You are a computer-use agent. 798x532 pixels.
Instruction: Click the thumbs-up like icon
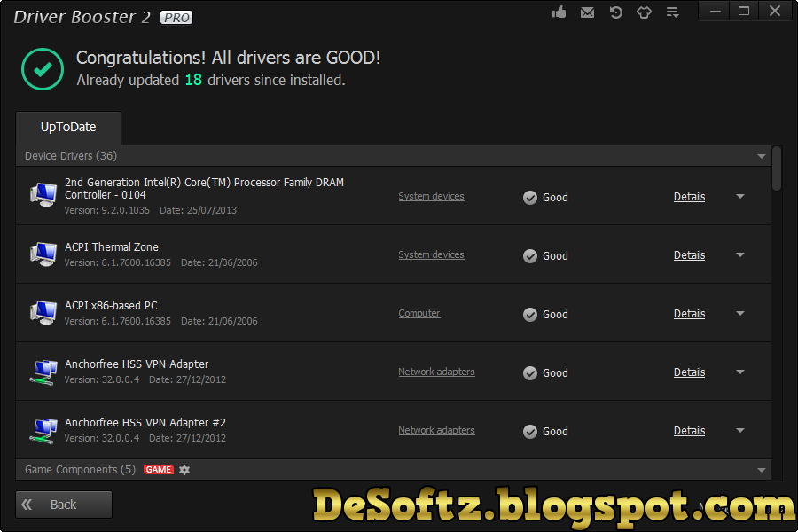(559, 12)
